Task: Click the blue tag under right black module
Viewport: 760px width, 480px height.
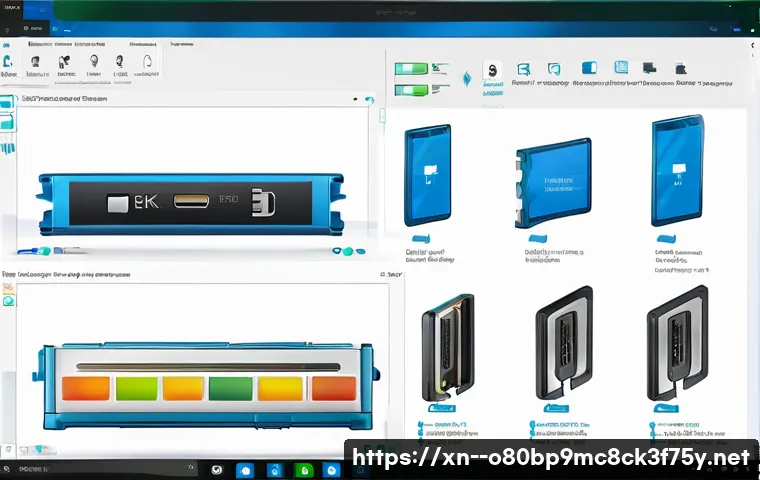Action: (x=666, y=408)
